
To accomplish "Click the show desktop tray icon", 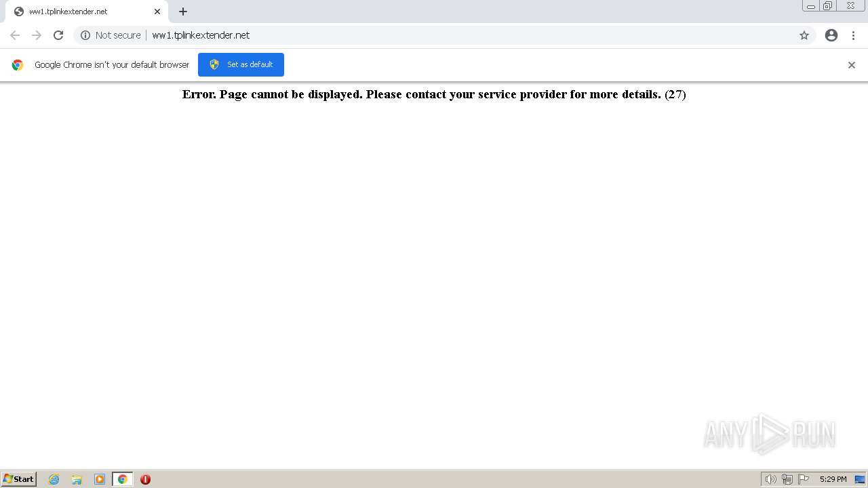I will [x=860, y=479].
